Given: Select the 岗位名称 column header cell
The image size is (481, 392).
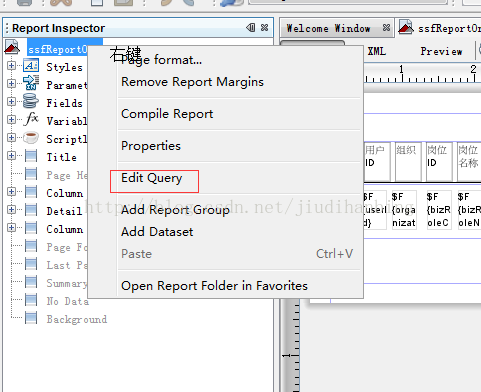Looking at the screenshot, I should [469, 162].
